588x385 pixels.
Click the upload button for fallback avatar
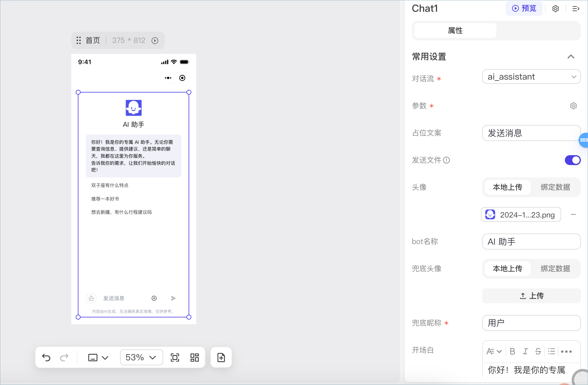point(532,296)
